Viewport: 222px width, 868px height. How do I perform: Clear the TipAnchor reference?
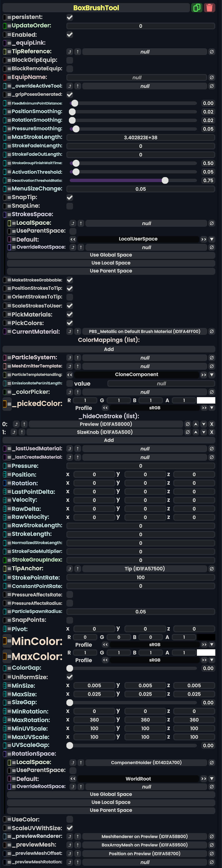212,569
